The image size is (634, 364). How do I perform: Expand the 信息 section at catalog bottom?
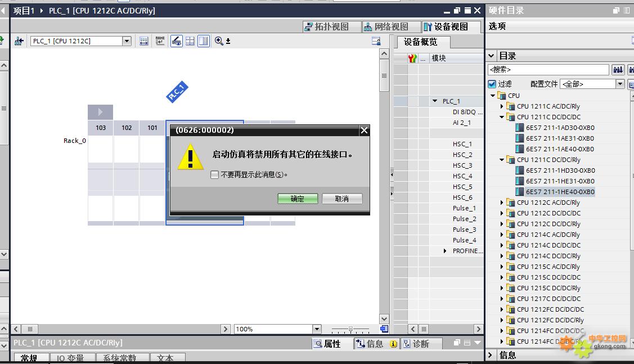coord(491,354)
